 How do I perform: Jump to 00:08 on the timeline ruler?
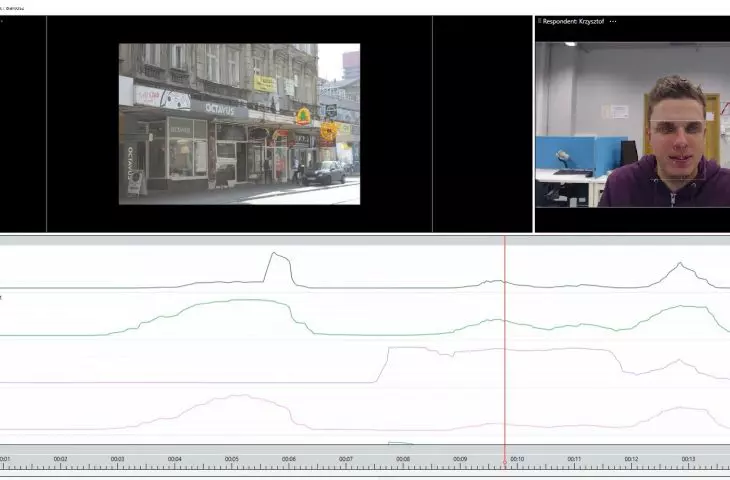click(403, 459)
